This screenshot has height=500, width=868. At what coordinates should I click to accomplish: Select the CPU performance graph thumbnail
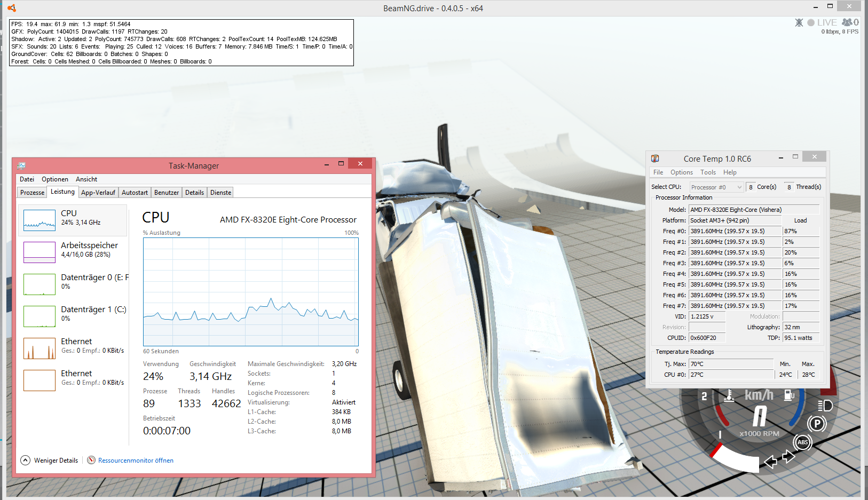click(40, 220)
